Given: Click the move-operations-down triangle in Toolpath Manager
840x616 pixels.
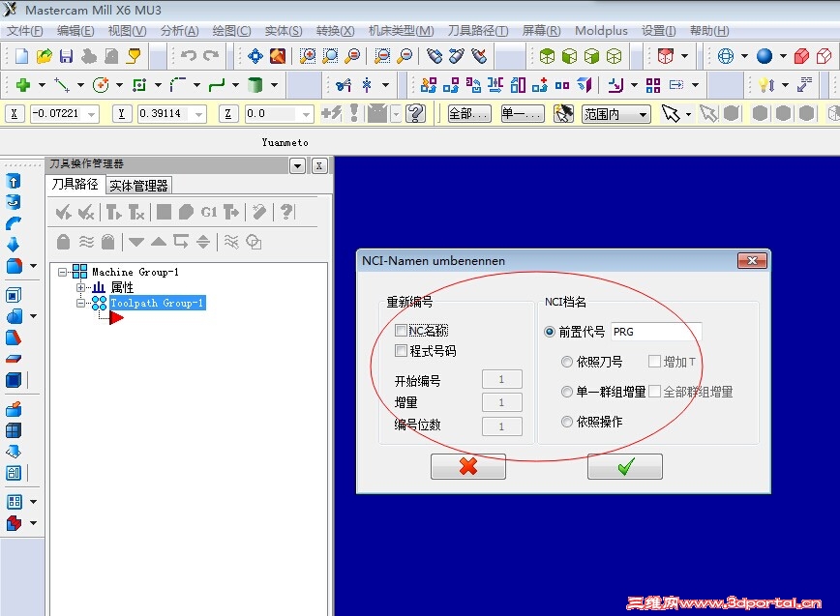Looking at the screenshot, I should [137, 242].
